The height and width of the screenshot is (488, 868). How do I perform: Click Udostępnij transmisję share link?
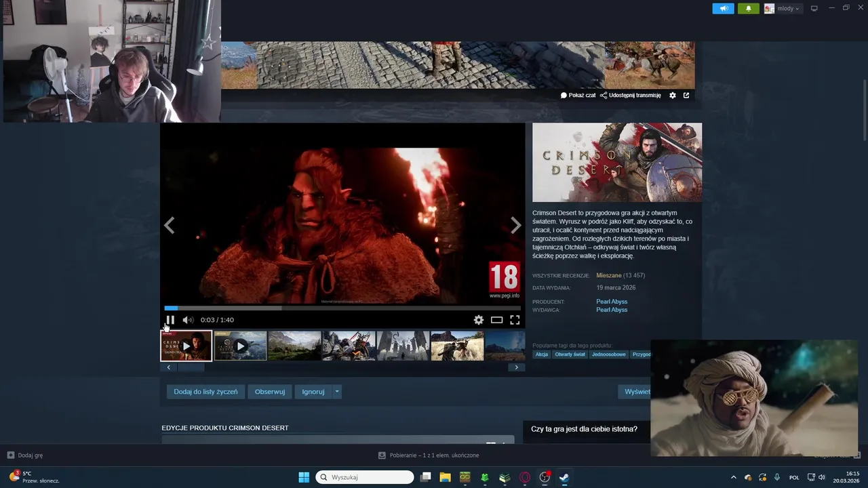tap(630, 96)
